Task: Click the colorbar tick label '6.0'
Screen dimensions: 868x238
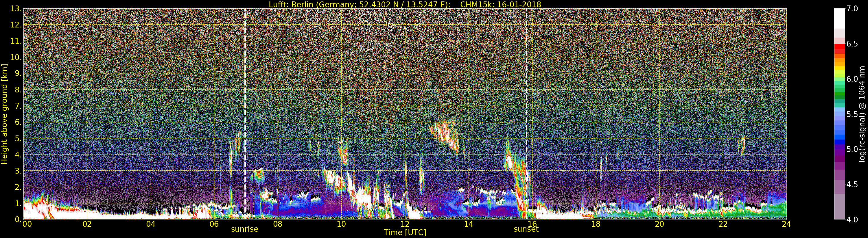Action: [x=852, y=79]
